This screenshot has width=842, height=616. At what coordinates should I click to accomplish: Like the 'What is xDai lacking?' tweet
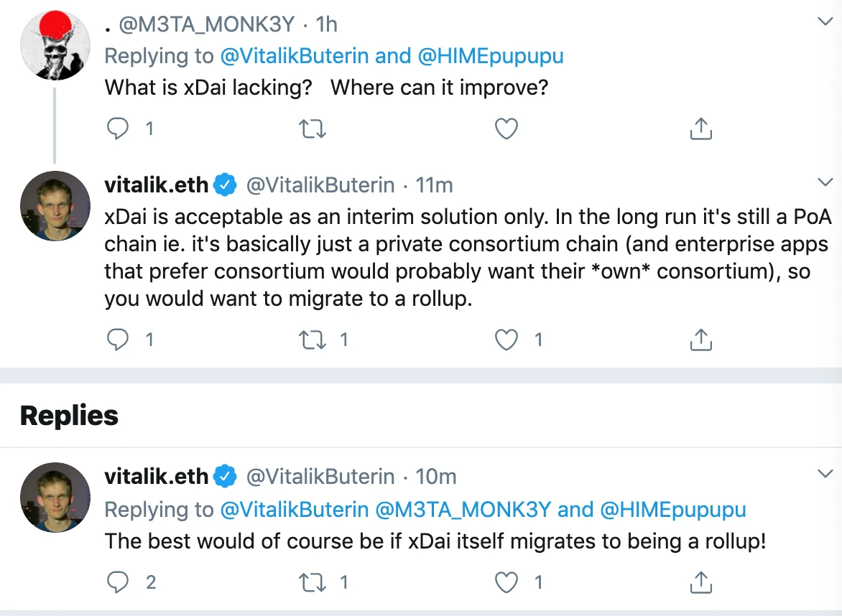pyautogui.click(x=506, y=129)
